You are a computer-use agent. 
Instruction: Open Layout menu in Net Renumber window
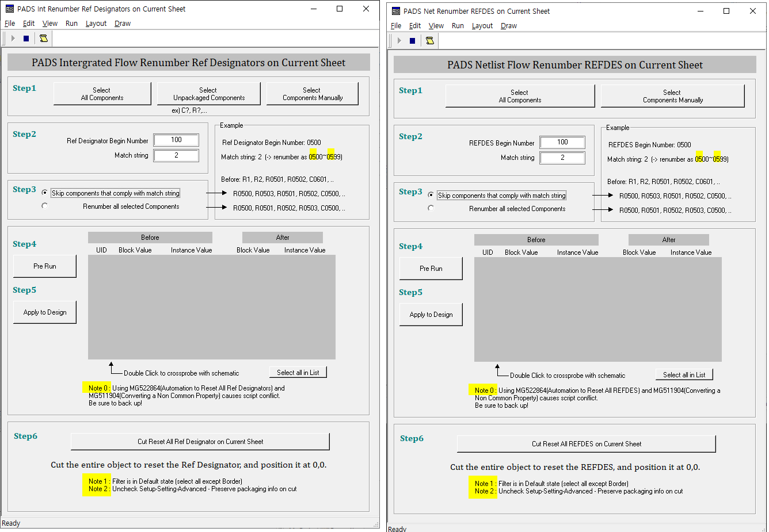coord(482,26)
